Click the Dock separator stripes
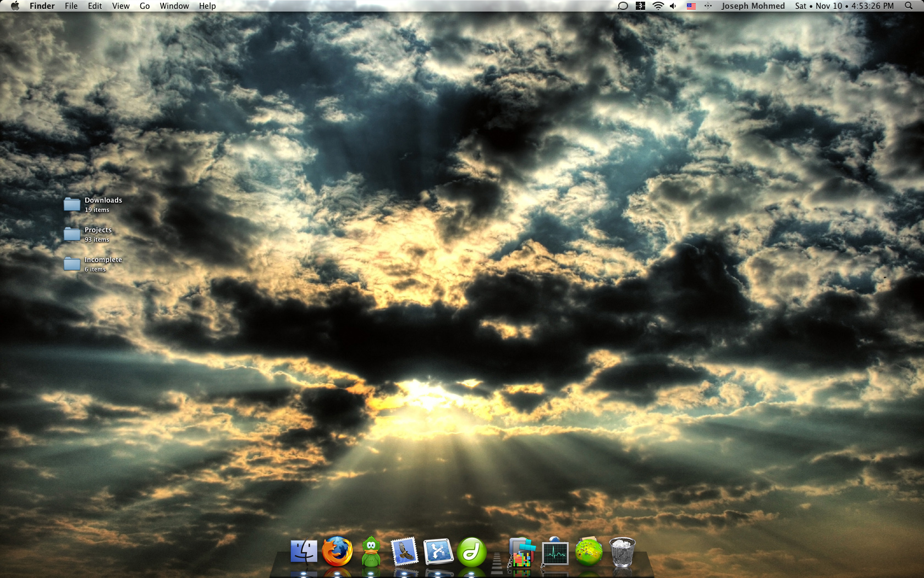This screenshot has width=924, height=578. [x=497, y=563]
